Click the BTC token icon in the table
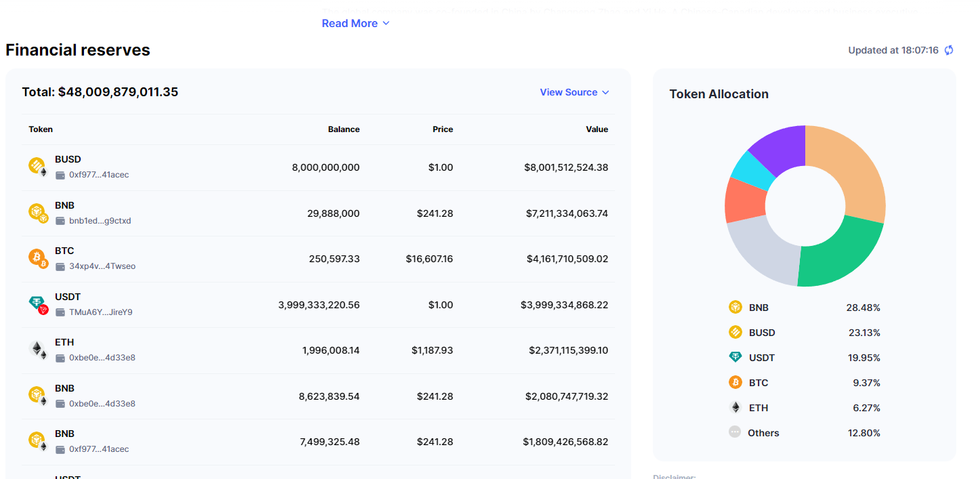The width and height of the screenshot is (980, 479). (x=38, y=258)
